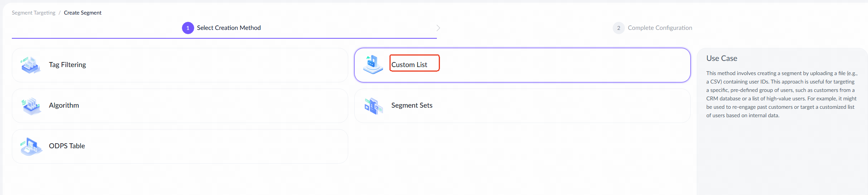
Task: Pick the Algorithm label
Action: pos(64,105)
